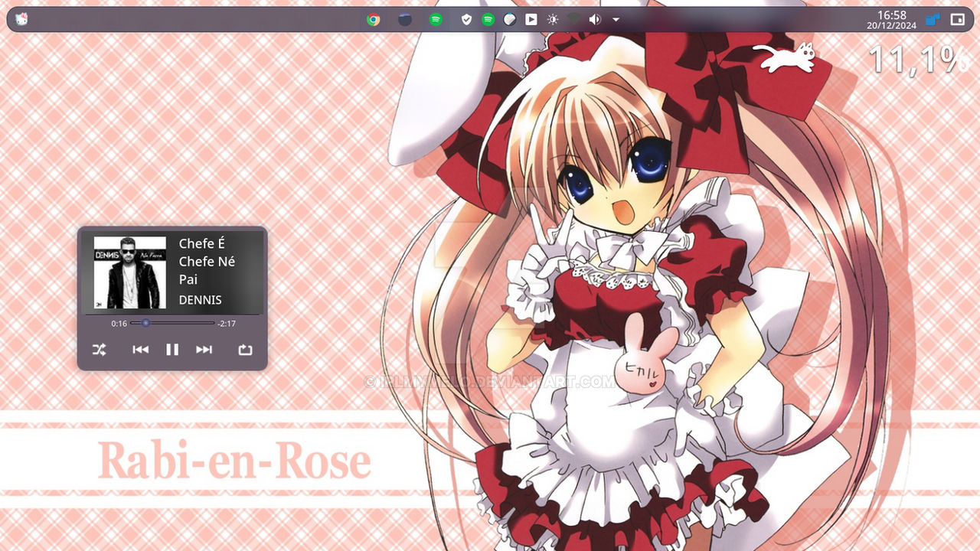This screenshot has width=980, height=551.
Task: Toggle shuffle in the media widget
Action: (x=100, y=350)
